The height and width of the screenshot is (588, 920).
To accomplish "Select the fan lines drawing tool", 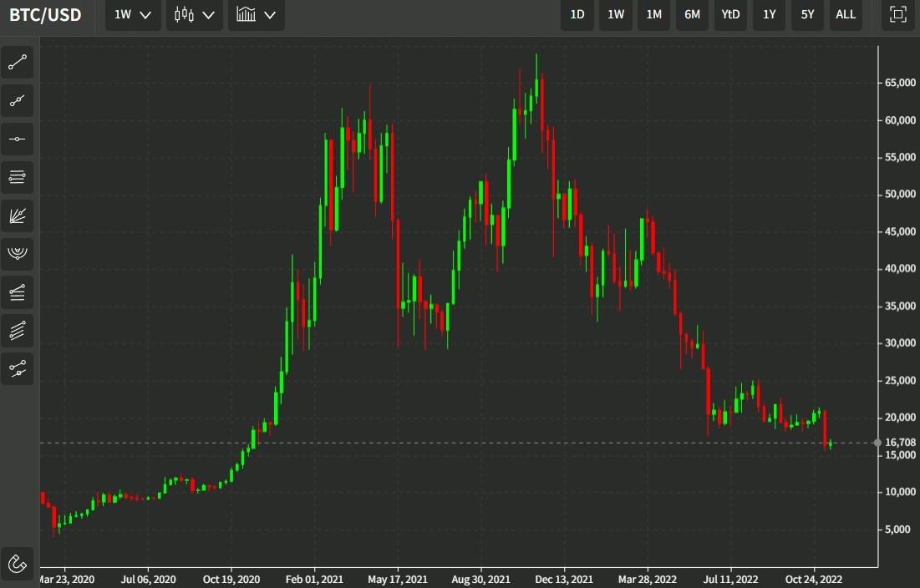I will click(x=17, y=215).
